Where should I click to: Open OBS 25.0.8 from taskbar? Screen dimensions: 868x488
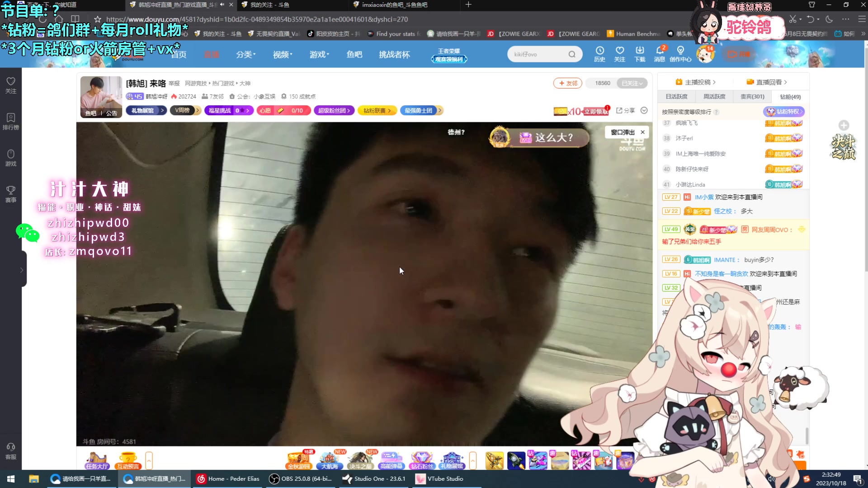click(x=300, y=479)
